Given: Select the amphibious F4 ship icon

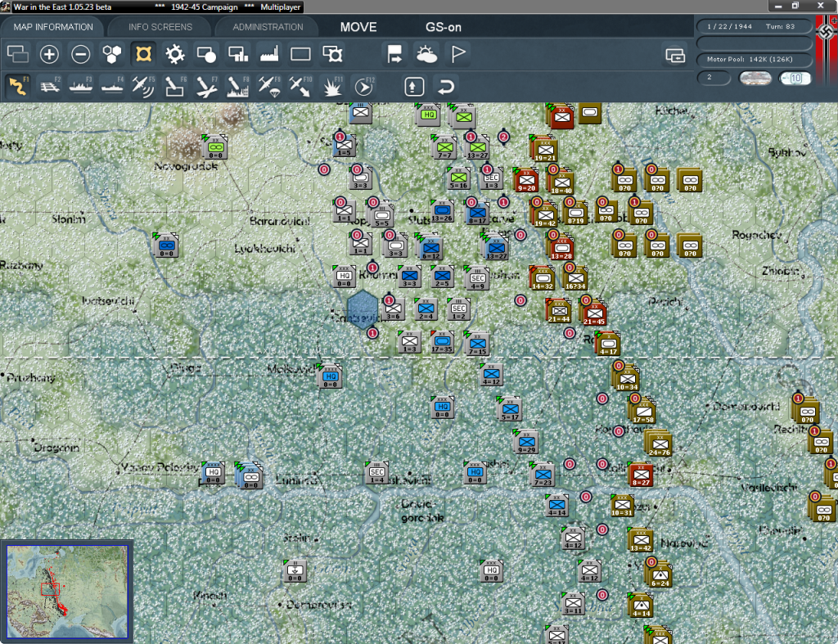Looking at the screenshot, I should click(x=112, y=86).
